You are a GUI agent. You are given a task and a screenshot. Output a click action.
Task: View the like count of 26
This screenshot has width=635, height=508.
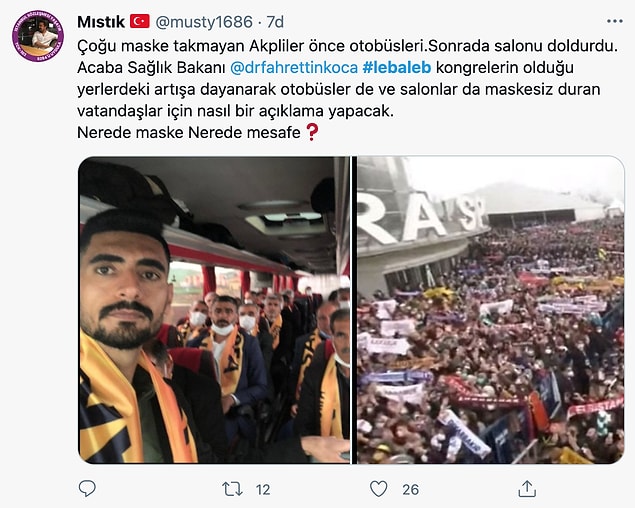pos(410,489)
